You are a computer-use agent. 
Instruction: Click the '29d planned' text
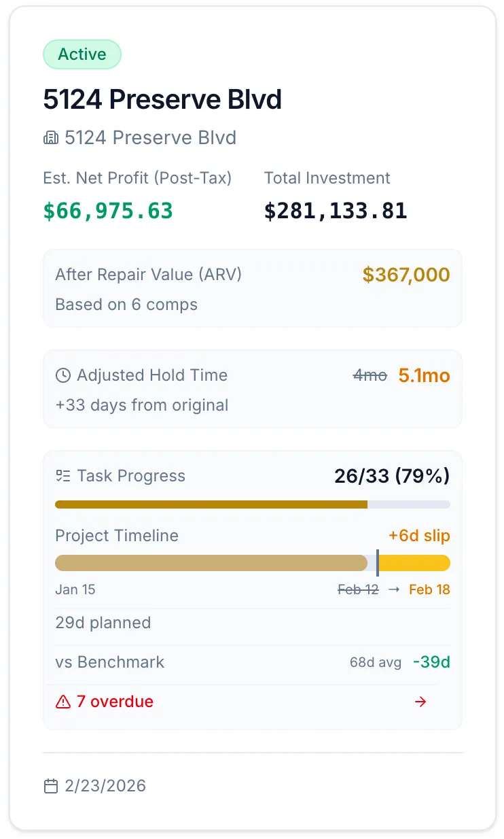coord(103,623)
